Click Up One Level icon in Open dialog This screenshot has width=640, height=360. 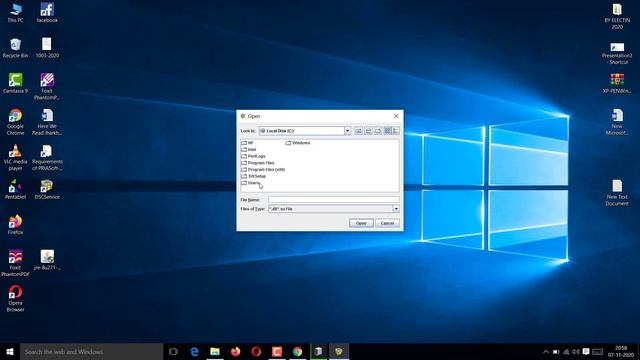click(358, 131)
